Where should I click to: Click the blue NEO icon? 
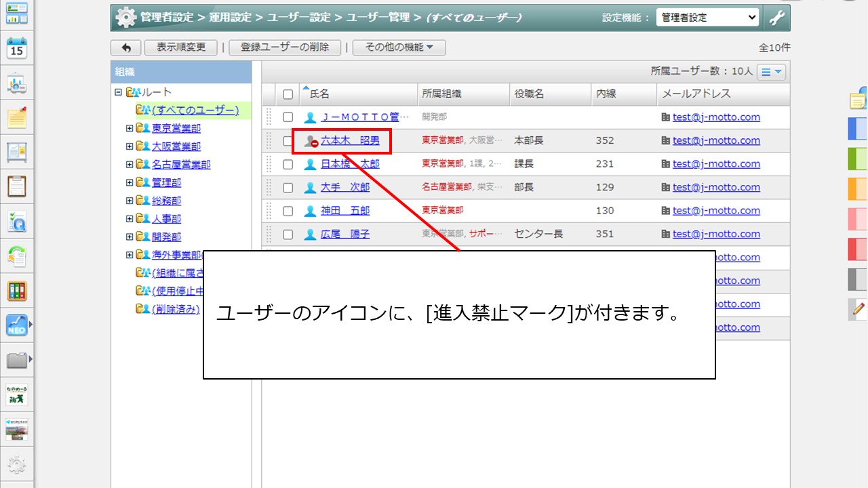(16, 325)
